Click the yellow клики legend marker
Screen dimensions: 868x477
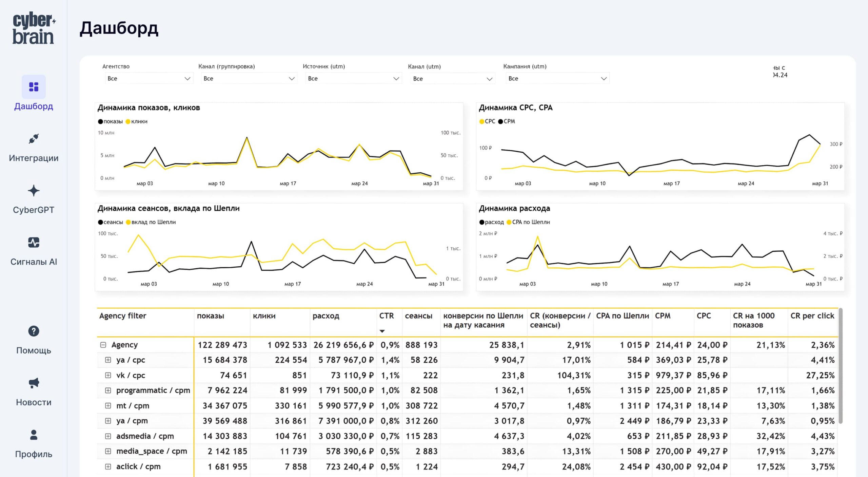coord(128,121)
